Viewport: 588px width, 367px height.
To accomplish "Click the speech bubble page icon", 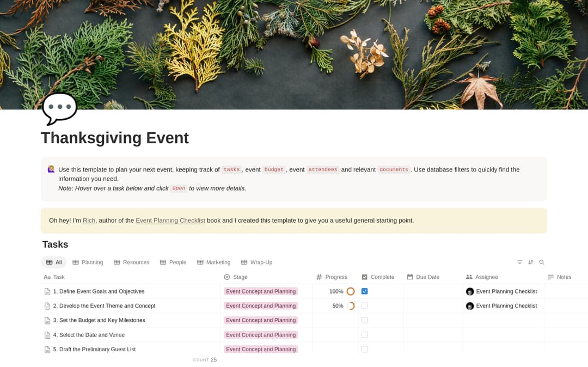I will coord(60,108).
